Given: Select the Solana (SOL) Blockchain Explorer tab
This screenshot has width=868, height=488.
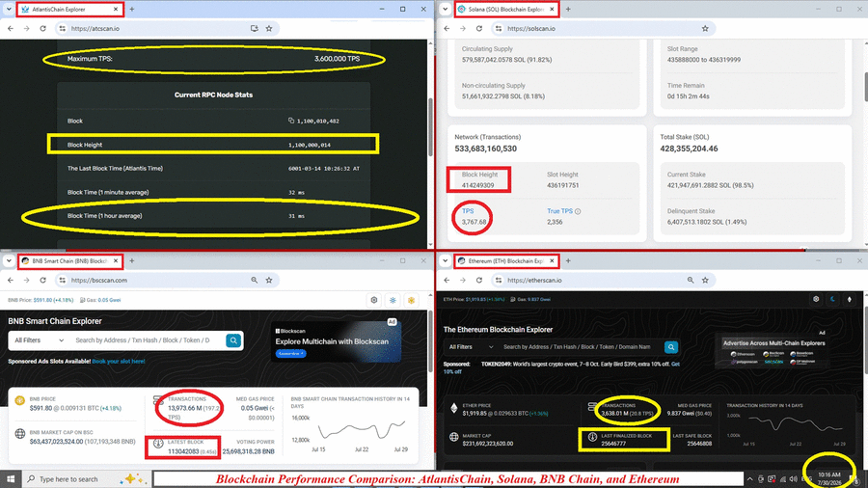Looking at the screenshot, I should click(506, 9).
